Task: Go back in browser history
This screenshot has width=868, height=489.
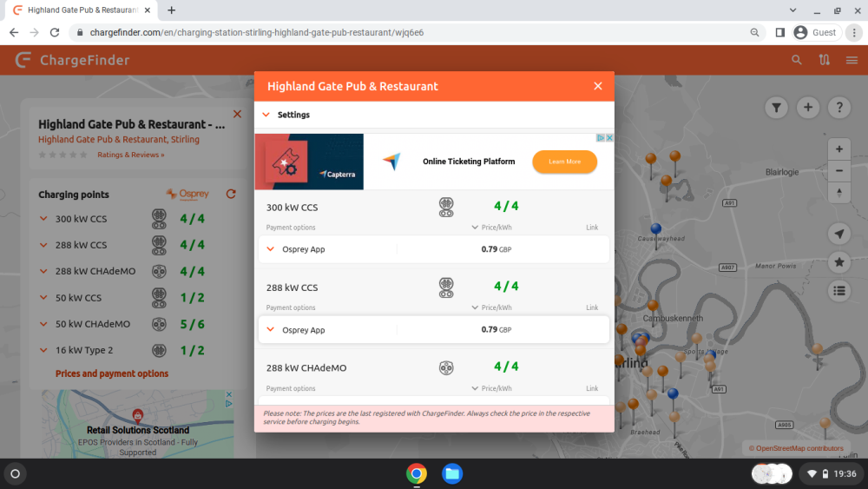Action: click(14, 33)
